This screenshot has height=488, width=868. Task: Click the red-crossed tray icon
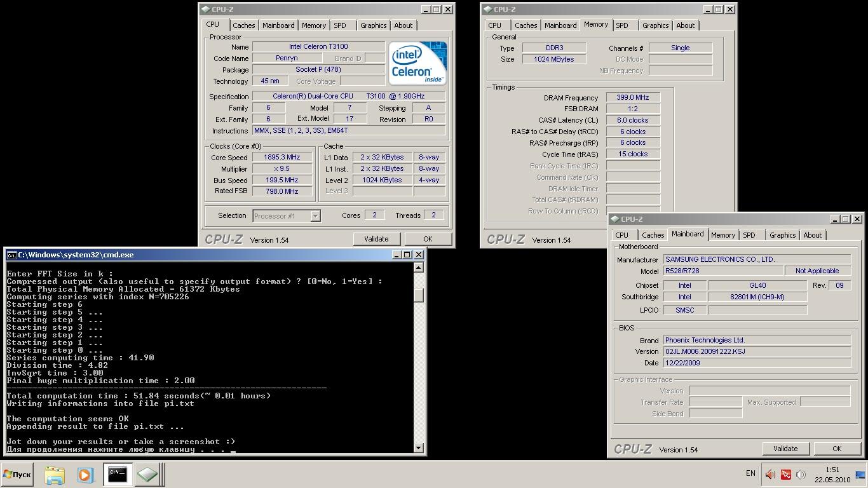coord(786,475)
